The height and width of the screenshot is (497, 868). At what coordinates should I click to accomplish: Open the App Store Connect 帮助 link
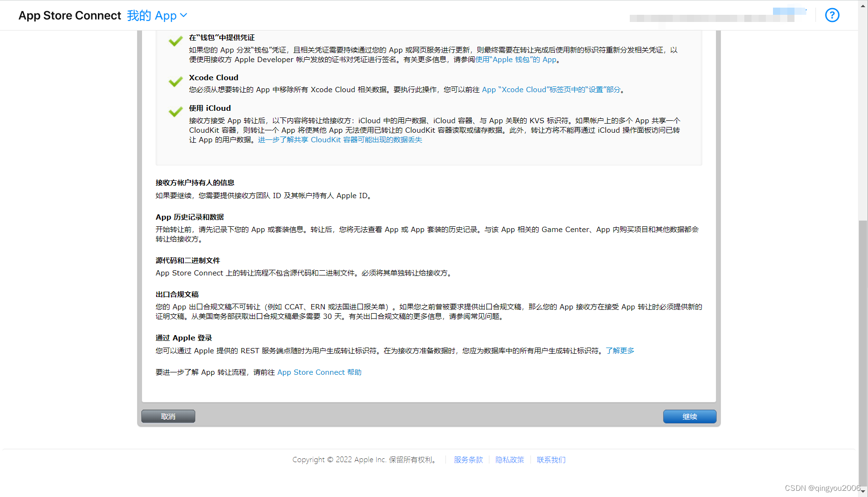(319, 372)
